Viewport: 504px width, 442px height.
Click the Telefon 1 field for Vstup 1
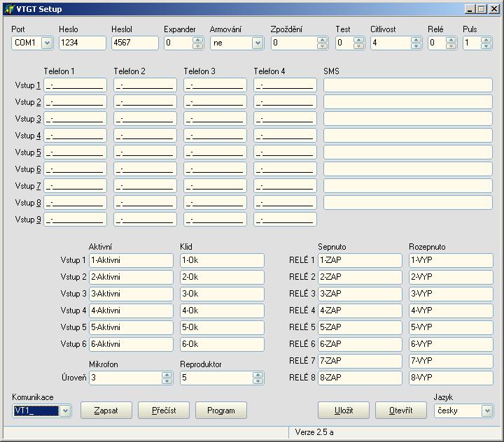[75, 85]
